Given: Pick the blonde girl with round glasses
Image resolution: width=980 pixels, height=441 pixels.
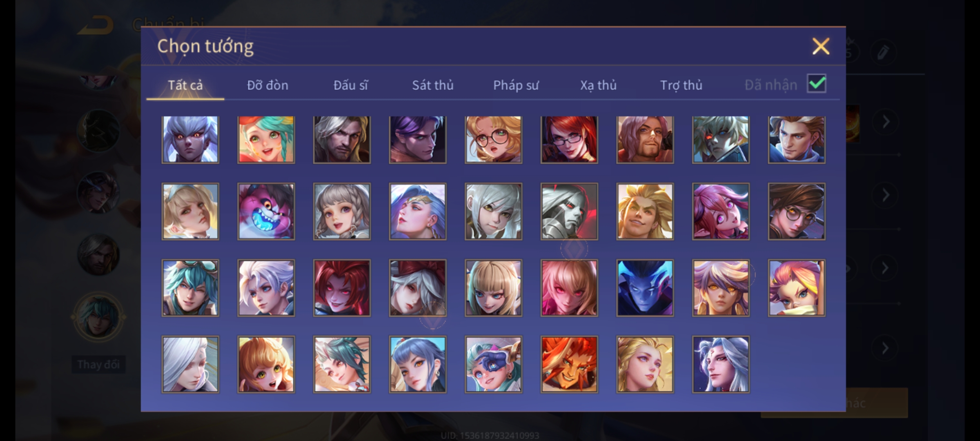Looking at the screenshot, I should (493, 139).
